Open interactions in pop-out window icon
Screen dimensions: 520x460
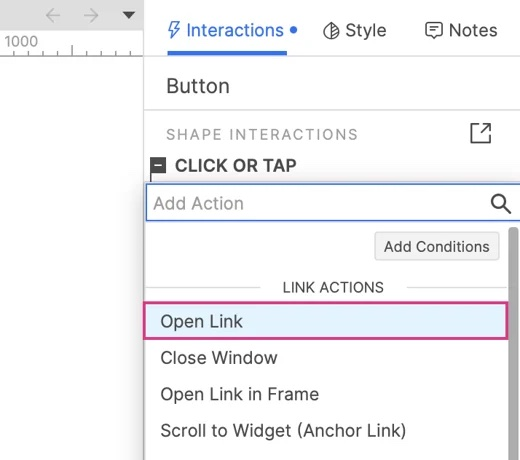point(481,133)
